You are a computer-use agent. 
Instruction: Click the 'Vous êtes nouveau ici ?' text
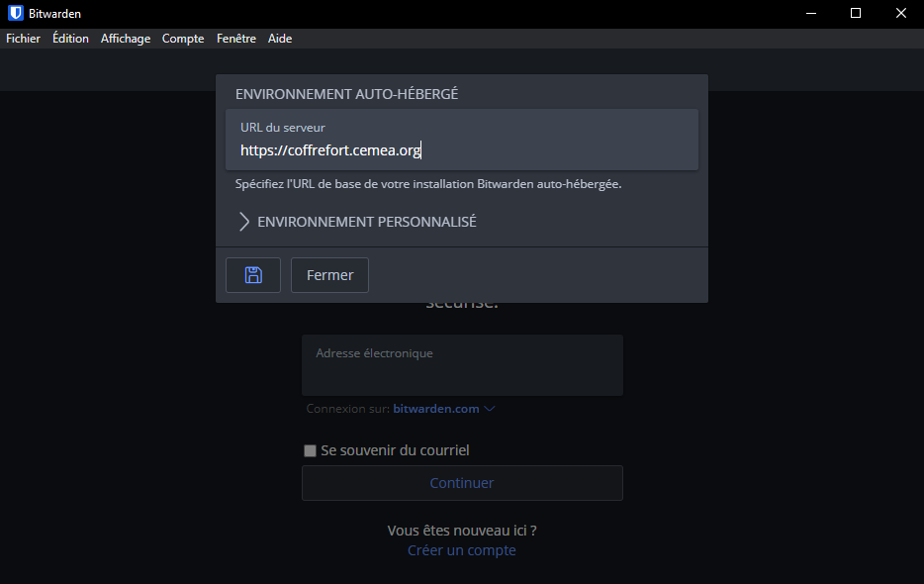(x=462, y=531)
